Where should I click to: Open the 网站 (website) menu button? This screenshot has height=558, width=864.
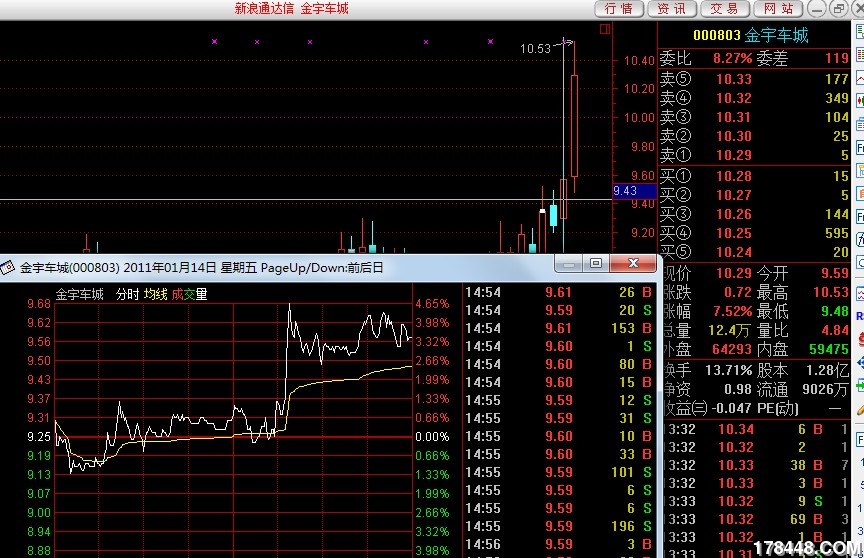tap(779, 9)
